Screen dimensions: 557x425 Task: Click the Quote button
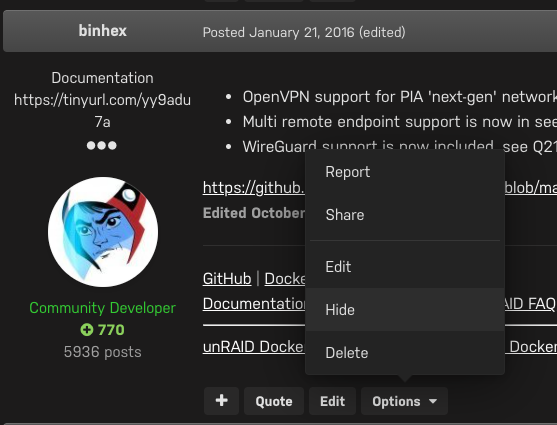(x=274, y=401)
